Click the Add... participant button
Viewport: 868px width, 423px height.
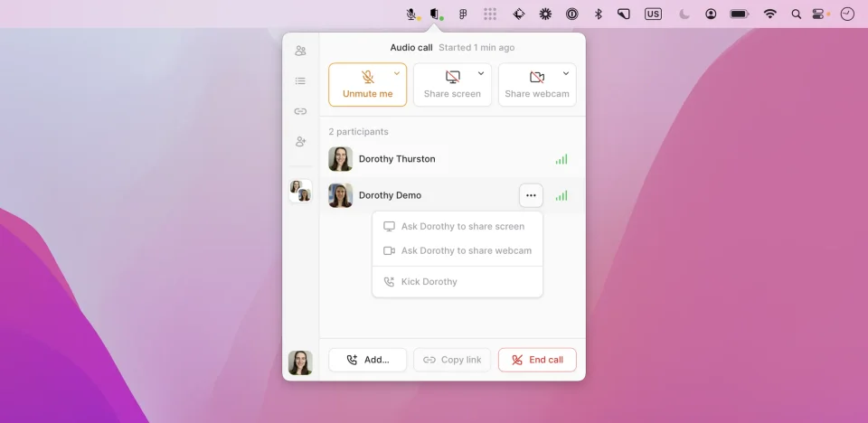(x=368, y=360)
